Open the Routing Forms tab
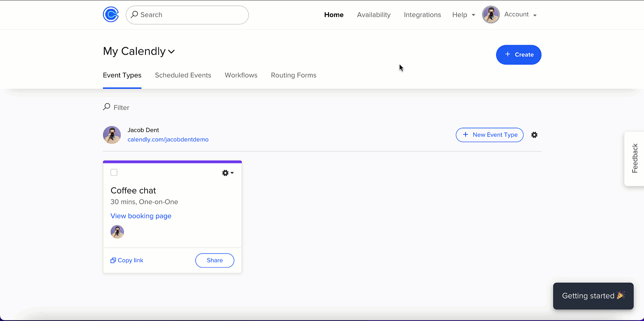 pyautogui.click(x=293, y=75)
